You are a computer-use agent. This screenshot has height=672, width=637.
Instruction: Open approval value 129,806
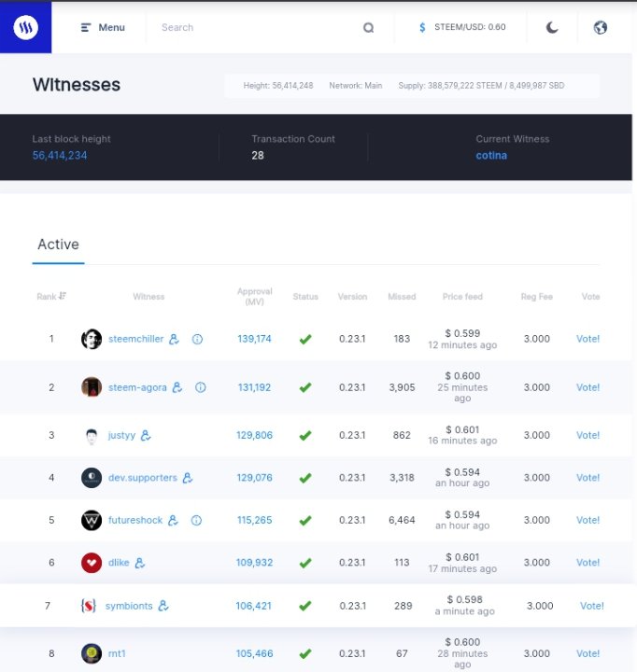(254, 436)
